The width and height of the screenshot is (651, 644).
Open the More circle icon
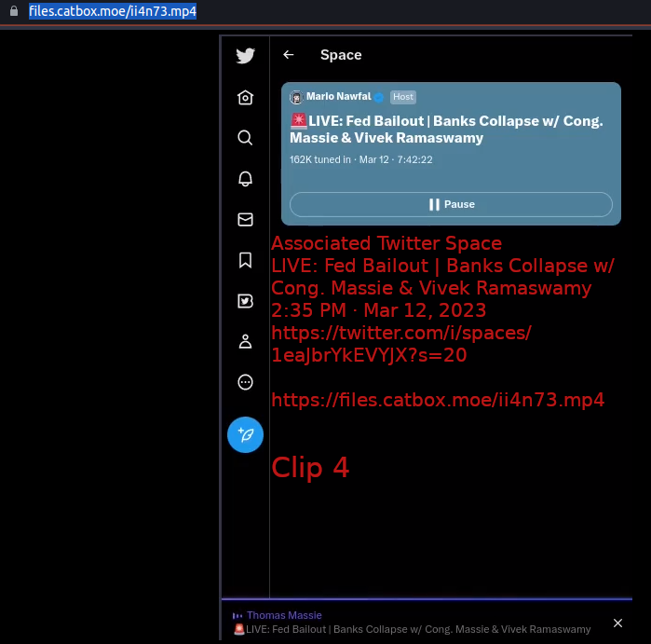click(x=245, y=382)
